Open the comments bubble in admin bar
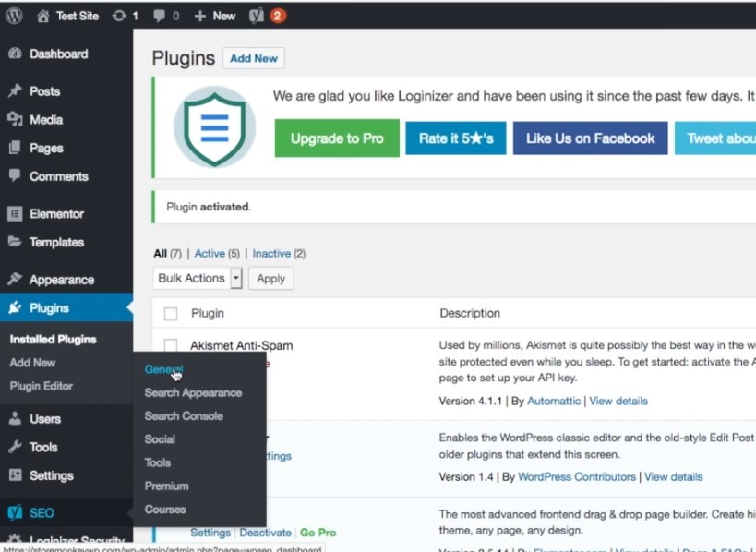Image resolution: width=756 pixels, height=552 pixels. pos(159,16)
